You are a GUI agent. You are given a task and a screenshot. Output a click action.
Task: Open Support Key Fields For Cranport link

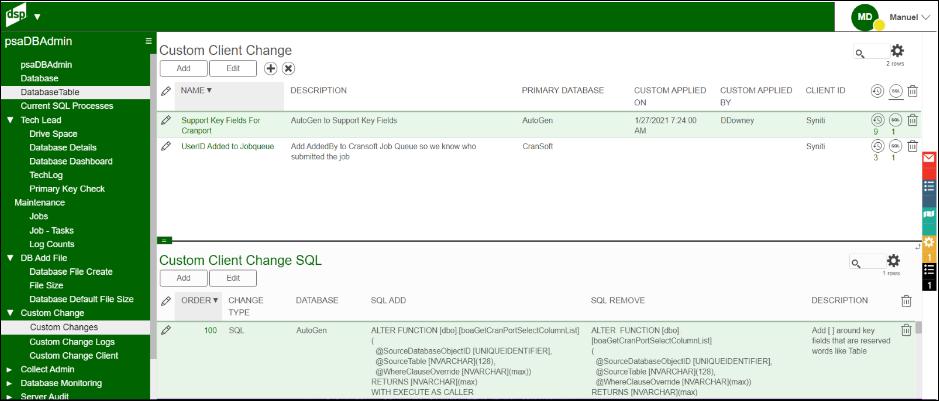point(220,124)
